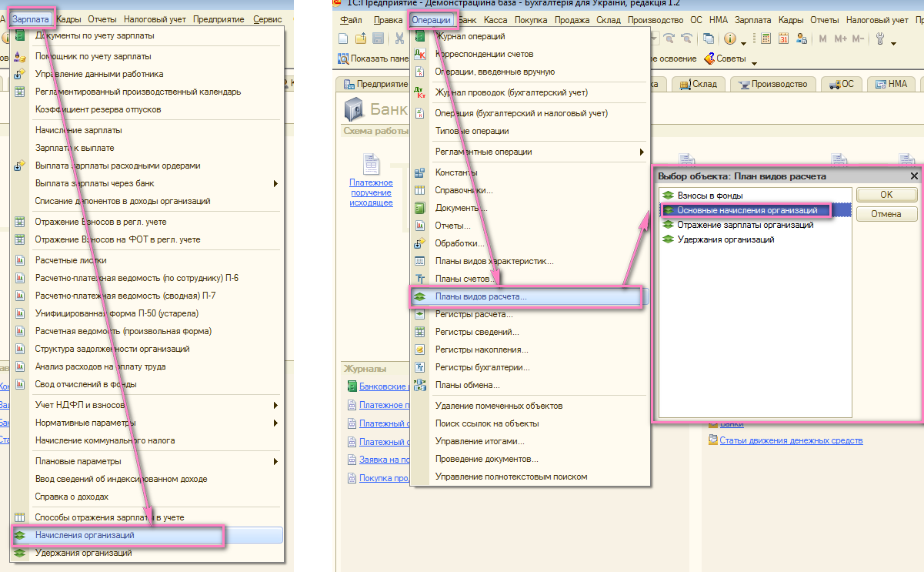
Task: Click the M- memory toolbar button
Action: click(858, 38)
